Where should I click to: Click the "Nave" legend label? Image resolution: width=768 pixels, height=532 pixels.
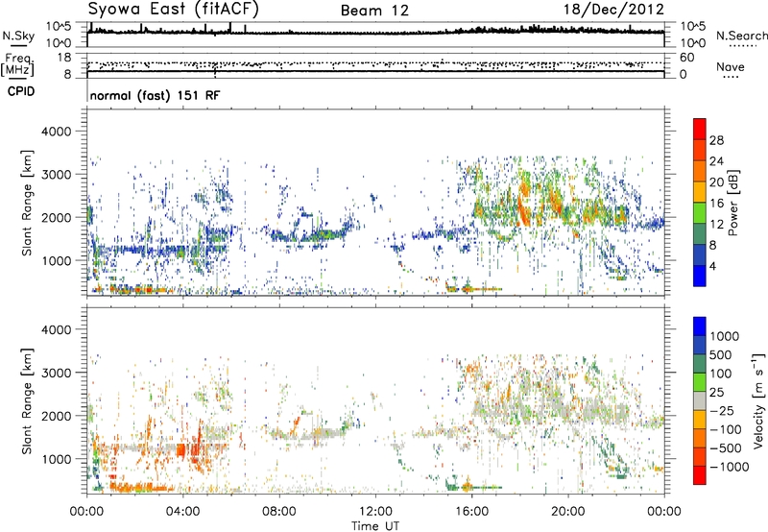[x=731, y=66]
